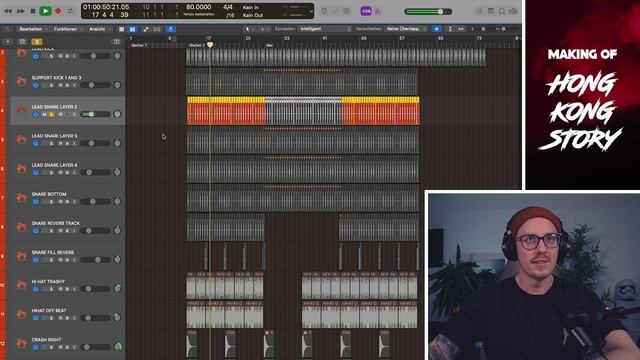The image size is (640, 360).
Task: Click the HI HAT TRASHY track icon
Action: tap(21, 285)
